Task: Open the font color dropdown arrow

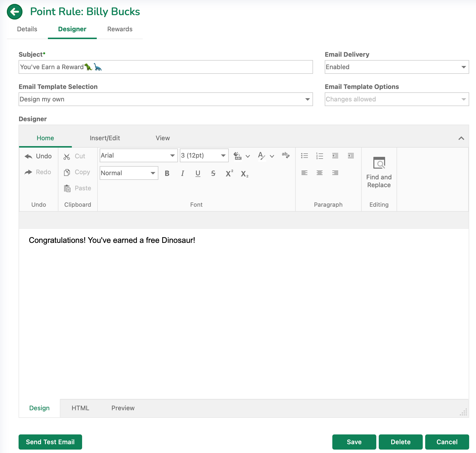Action: pyautogui.click(x=272, y=156)
